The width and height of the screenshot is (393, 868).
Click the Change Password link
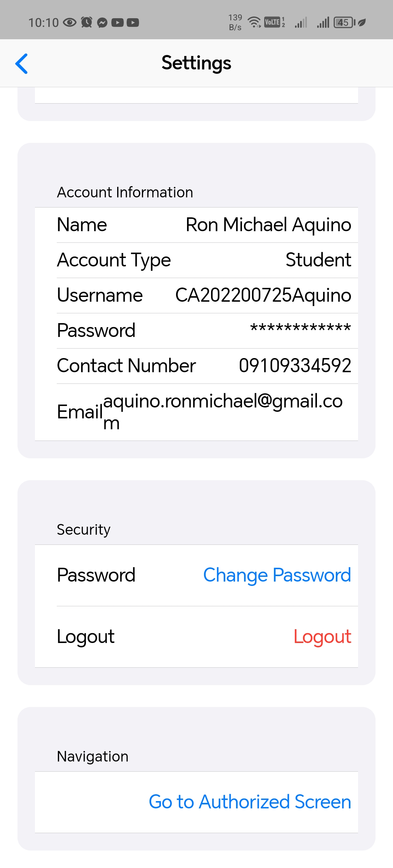coord(277,575)
